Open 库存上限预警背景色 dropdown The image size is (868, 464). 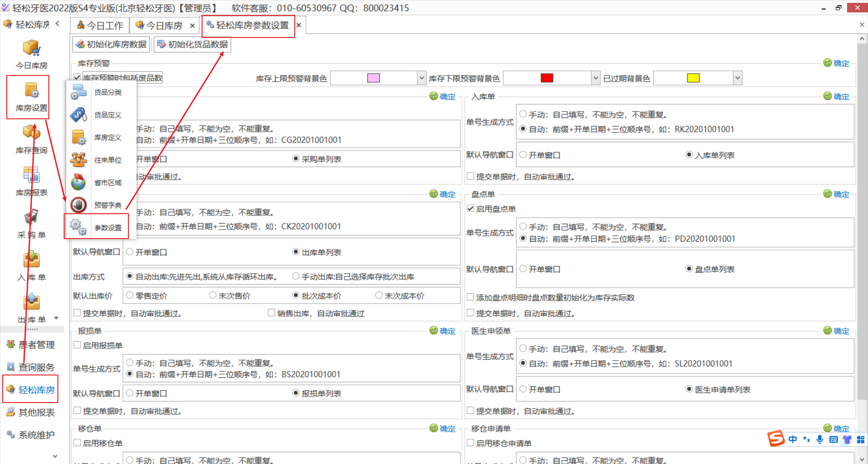[422, 78]
